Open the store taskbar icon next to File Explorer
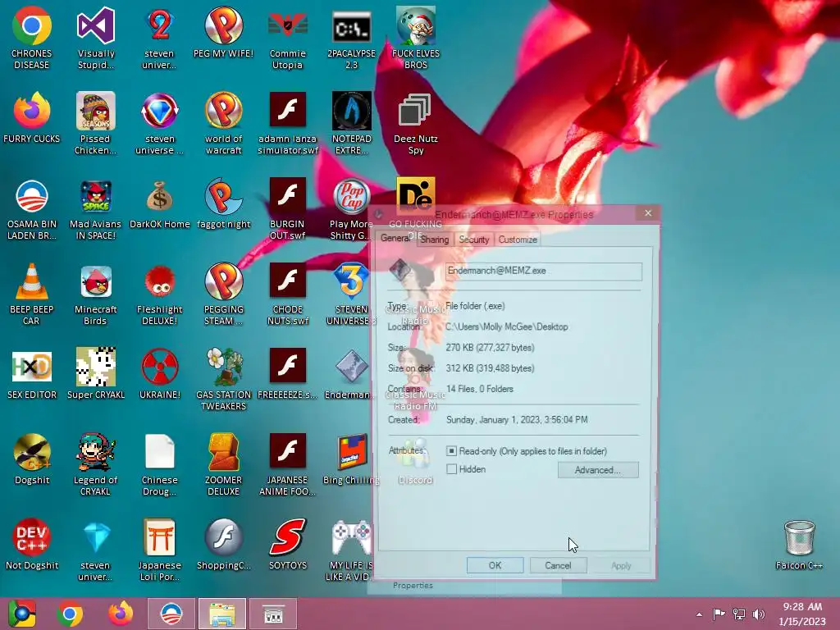The width and height of the screenshot is (840, 630). tap(273, 614)
